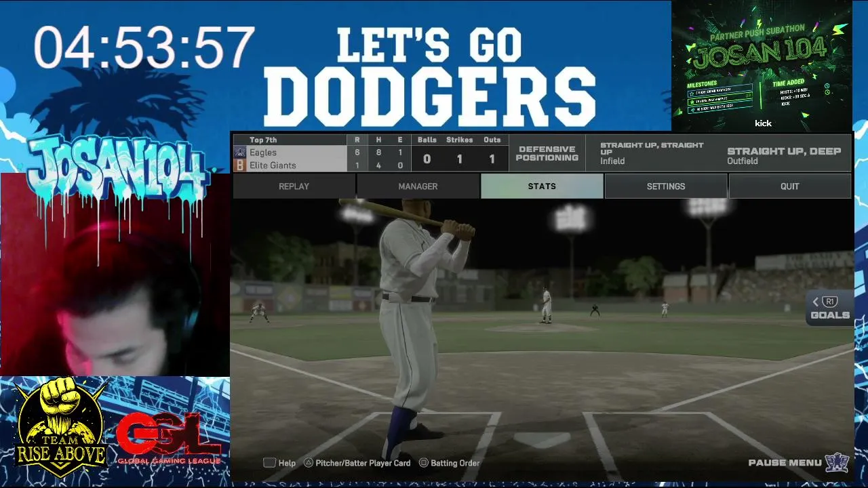868x488 pixels.
Task: Click the Top 7th inning label
Action: pyautogui.click(x=263, y=140)
